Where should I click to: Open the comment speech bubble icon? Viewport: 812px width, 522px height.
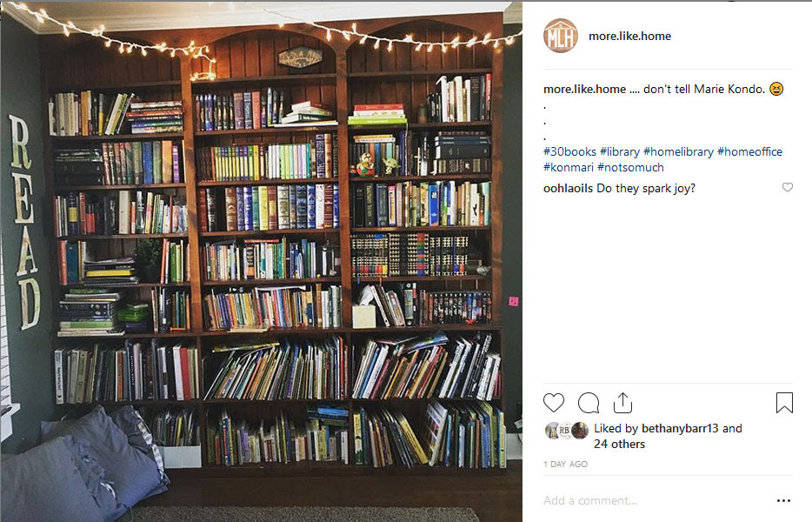pyautogui.click(x=589, y=403)
